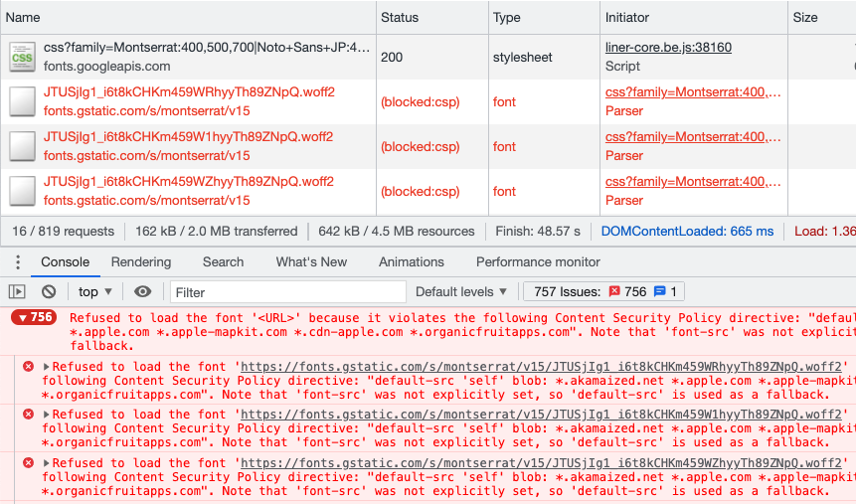Viewport: 856px width, 504px height.
Task: Click (blocked:csp) status of WRhyyTh89ZNpQ.woff2 row
Action: coord(421,102)
